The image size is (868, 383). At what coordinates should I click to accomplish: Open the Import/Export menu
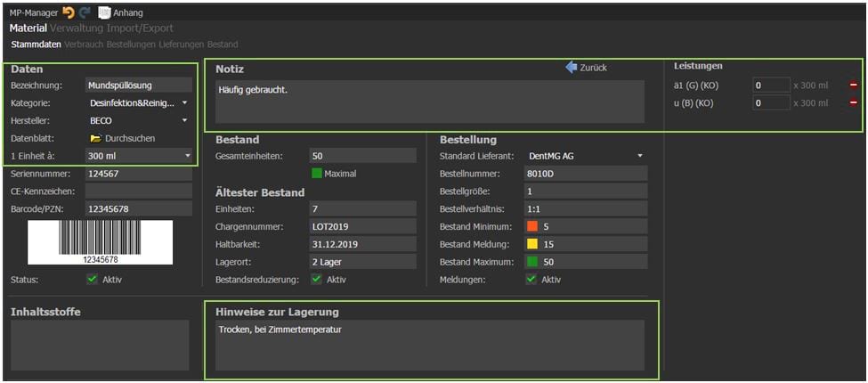pos(140,29)
